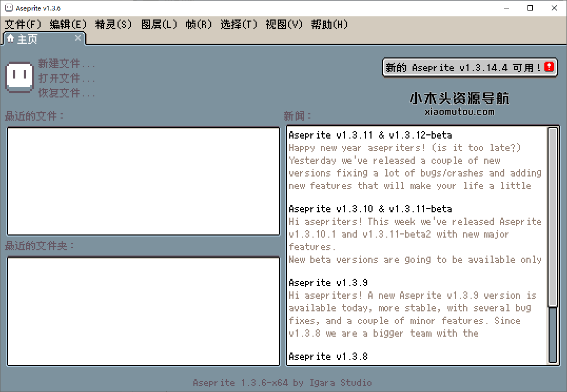Close the 主页 tab
The image size is (567, 392).
coord(78,38)
